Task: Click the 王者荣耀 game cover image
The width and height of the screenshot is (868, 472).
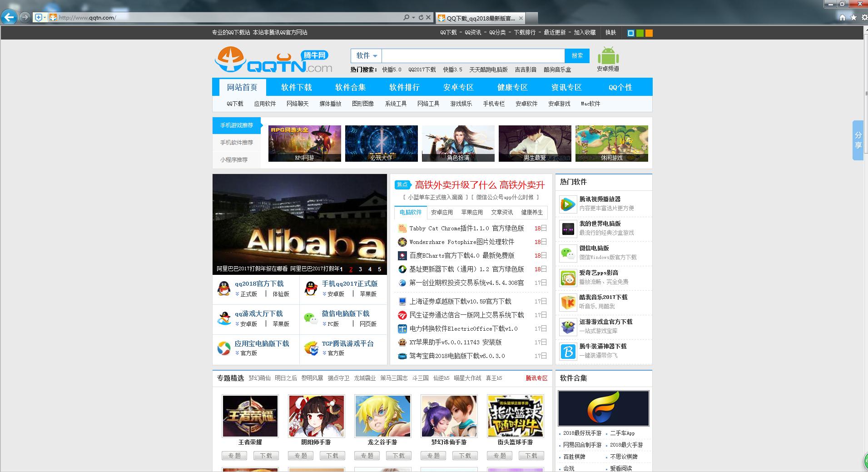Action: click(x=250, y=416)
